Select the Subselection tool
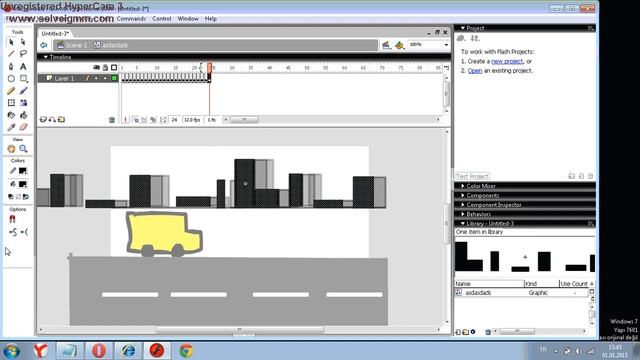640x360 pixels. point(23,42)
